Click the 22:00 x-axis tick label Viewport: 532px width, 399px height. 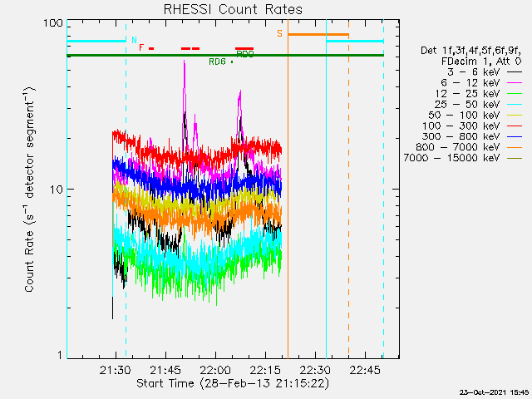[215, 370]
